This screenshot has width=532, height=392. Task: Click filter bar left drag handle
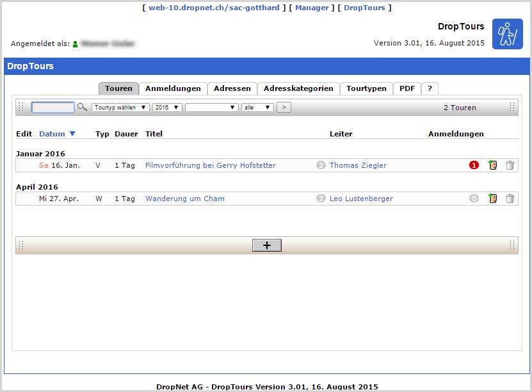pyautogui.click(x=21, y=107)
